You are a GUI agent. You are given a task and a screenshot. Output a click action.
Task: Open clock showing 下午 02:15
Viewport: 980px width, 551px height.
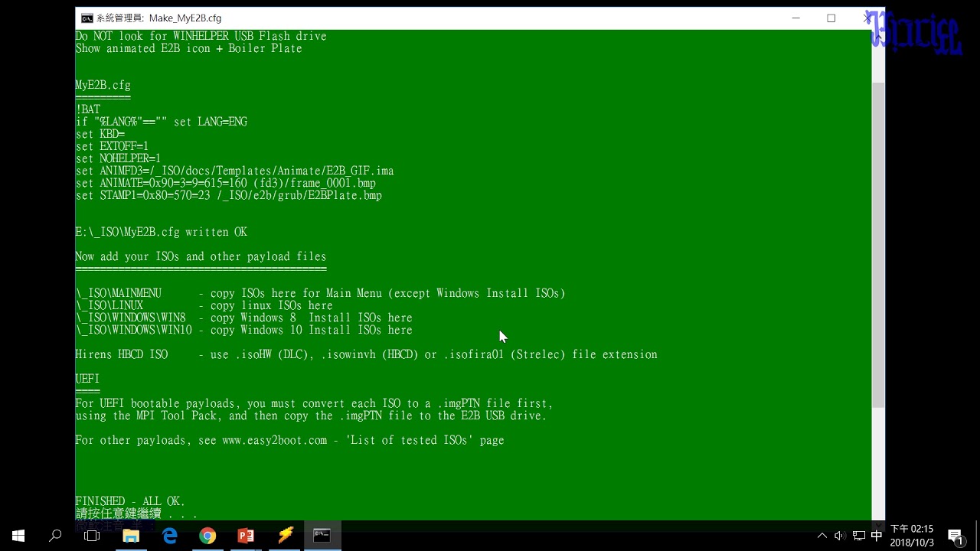[x=912, y=536]
